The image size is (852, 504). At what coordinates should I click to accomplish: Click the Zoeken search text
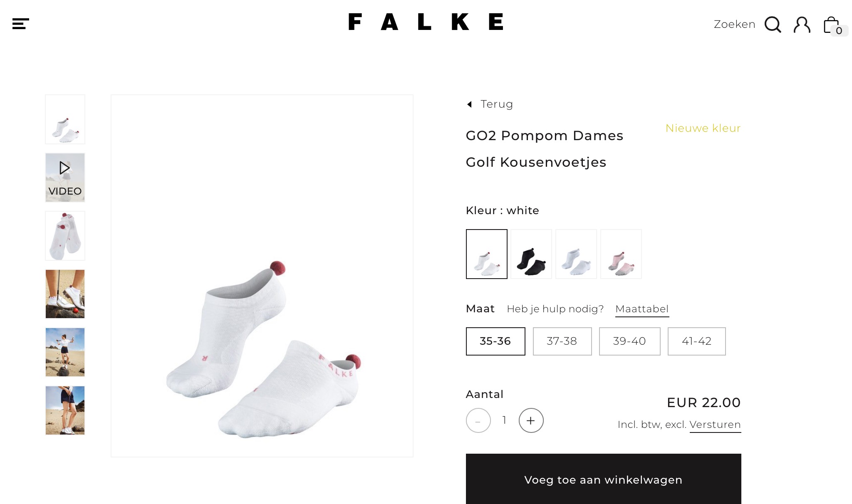[x=734, y=25]
